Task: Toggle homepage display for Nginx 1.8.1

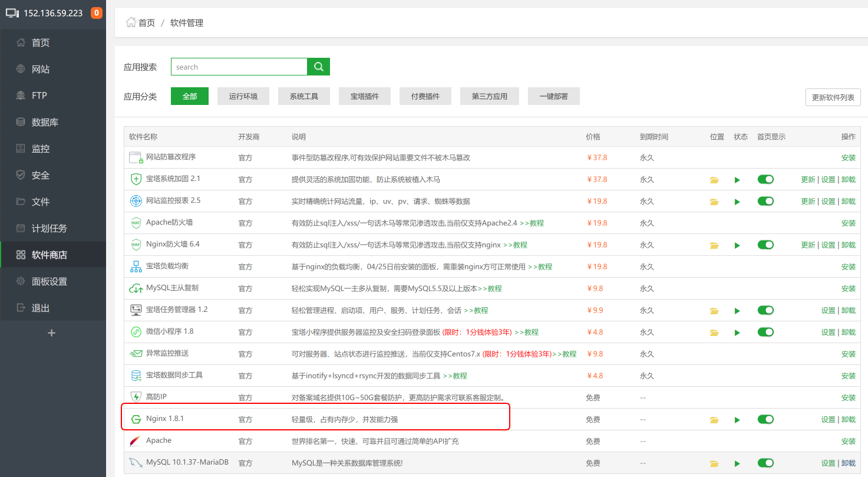Action: click(765, 419)
